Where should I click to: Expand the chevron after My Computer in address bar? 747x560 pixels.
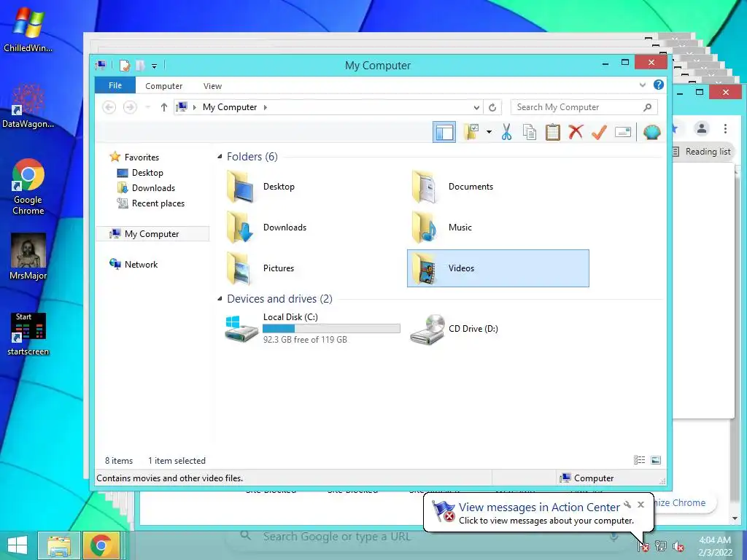[266, 107]
